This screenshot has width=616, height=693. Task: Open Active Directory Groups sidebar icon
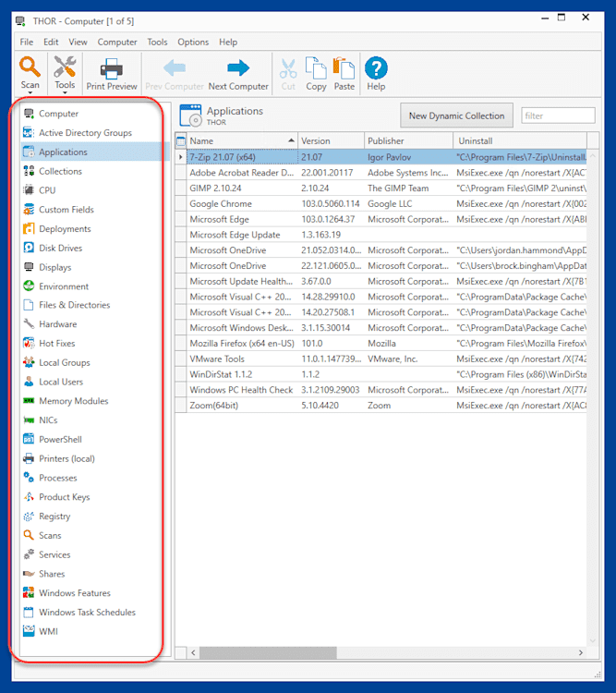point(29,132)
